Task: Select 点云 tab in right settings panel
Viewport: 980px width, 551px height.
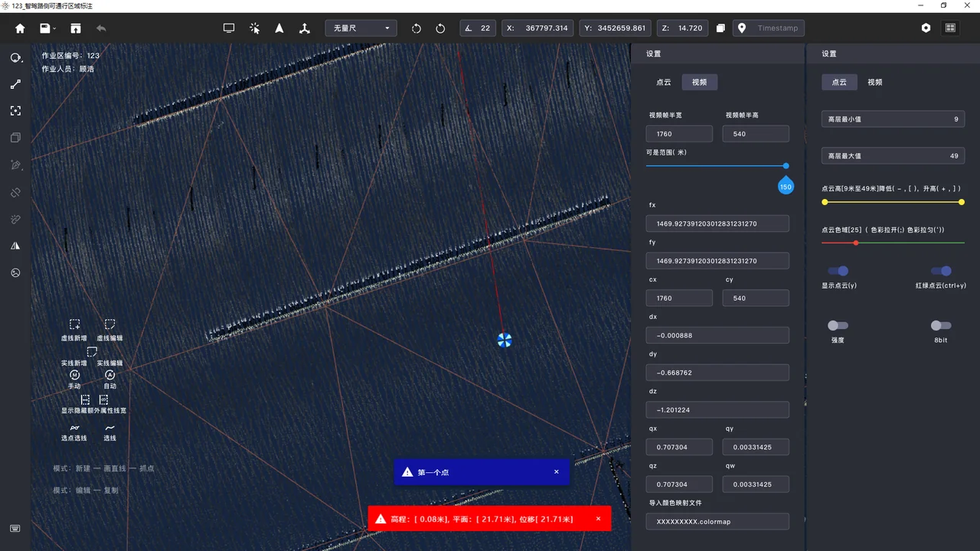Action: coord(839,82)
